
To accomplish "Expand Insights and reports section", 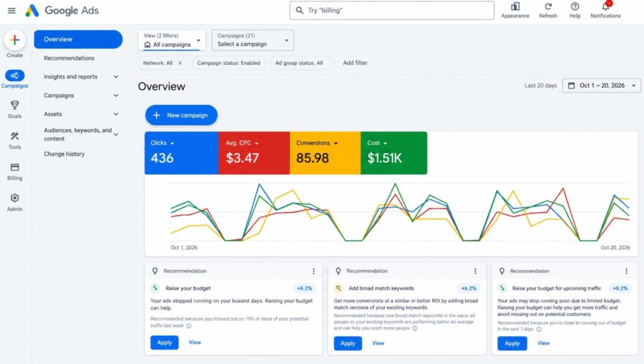I will [x=116, y=77].
